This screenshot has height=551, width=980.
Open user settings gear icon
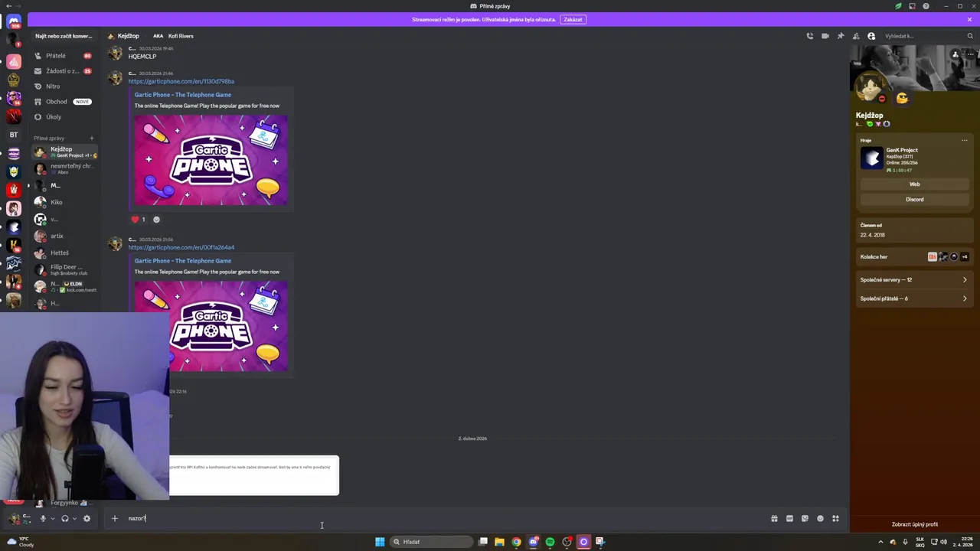click(x=87, y=518)
